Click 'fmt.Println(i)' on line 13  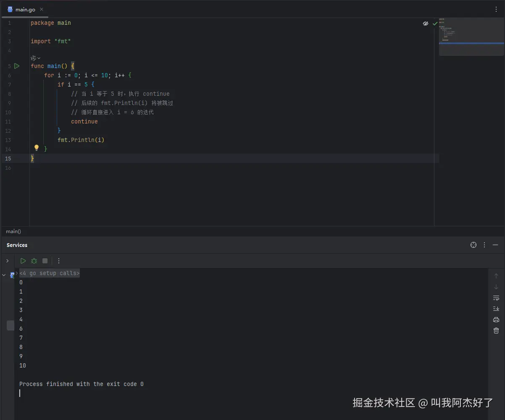(81, 140)
